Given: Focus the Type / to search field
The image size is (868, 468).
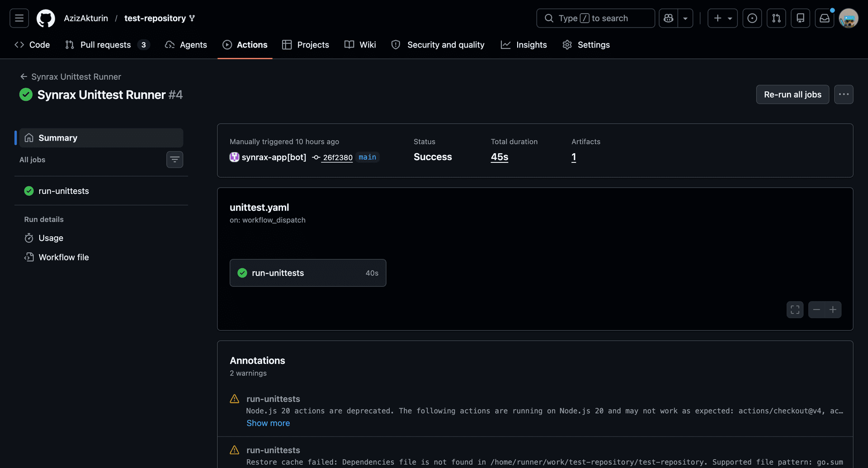Looking at the screenshot, I should click(x=595, y=18).
